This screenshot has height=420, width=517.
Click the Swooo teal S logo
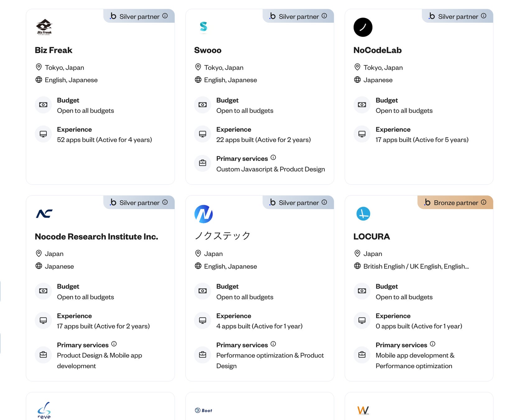[x=203, y=27]
